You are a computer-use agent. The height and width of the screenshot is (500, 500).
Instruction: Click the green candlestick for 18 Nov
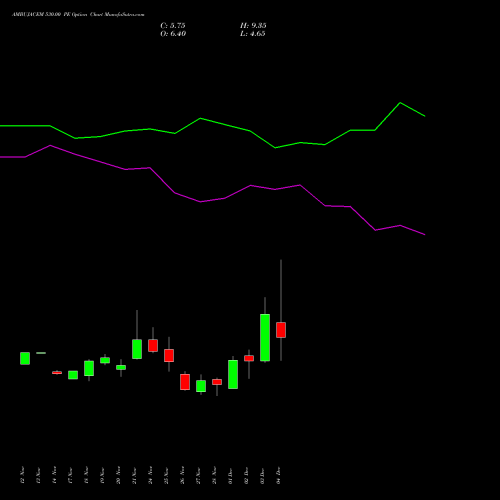click(x=89, y=368)
